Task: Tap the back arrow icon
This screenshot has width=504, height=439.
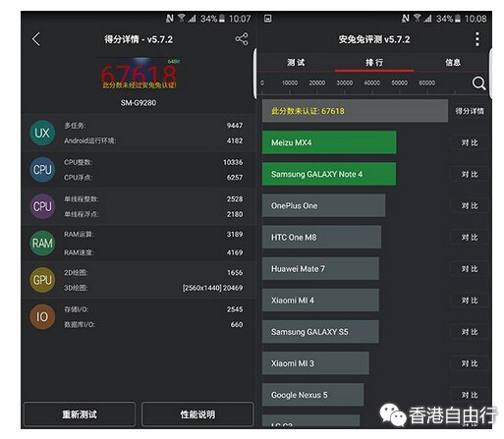Action: click(x=36, y=39)
